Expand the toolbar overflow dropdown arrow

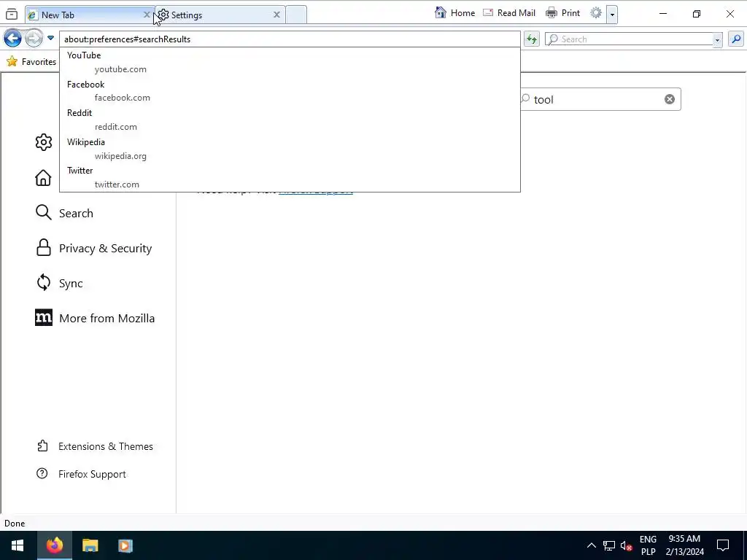point(612,15)
